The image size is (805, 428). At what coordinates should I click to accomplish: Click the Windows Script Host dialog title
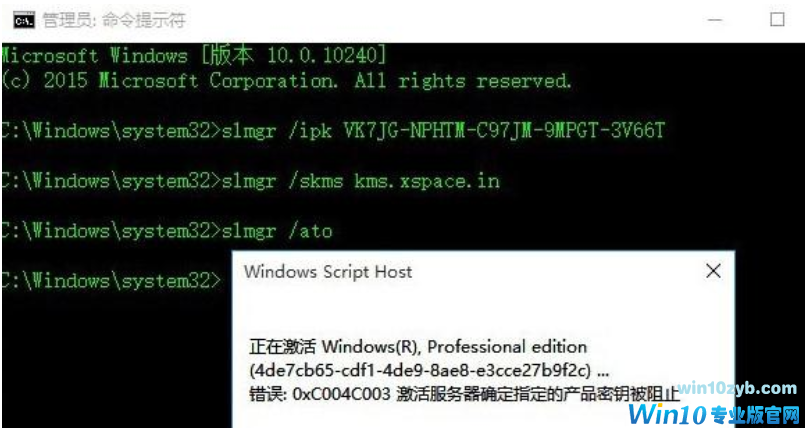coord(328,271)
